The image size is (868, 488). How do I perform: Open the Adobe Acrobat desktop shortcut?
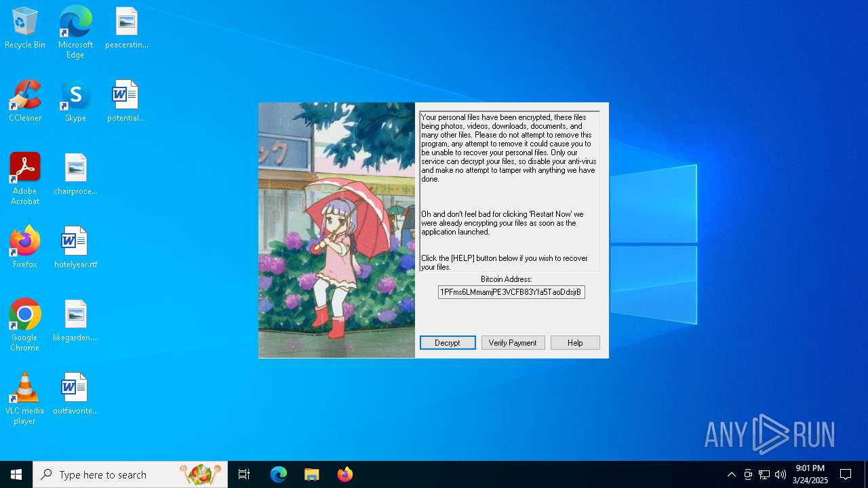pyautogui.click(x=25, y=179)
